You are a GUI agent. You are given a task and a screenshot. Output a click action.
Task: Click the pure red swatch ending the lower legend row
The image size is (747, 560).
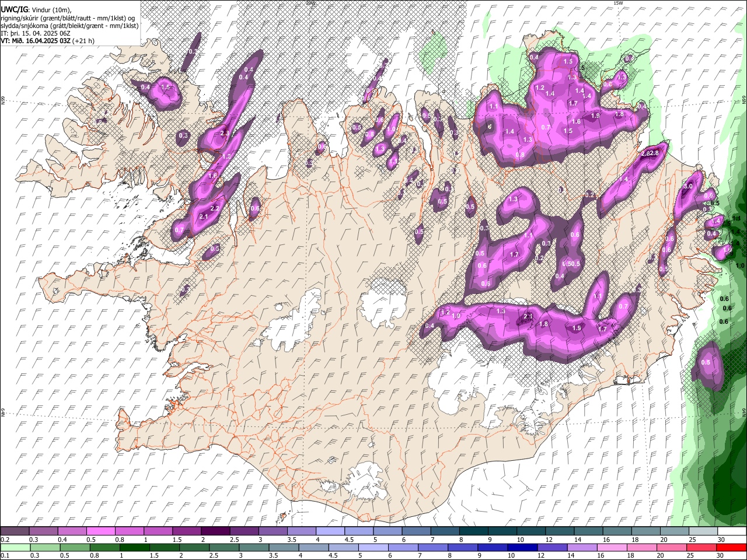pyautogui.click(x=732, y=548)
